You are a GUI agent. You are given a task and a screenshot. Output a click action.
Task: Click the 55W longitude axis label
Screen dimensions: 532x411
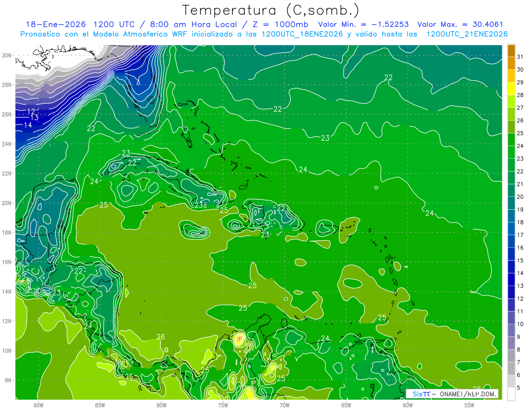469,406
